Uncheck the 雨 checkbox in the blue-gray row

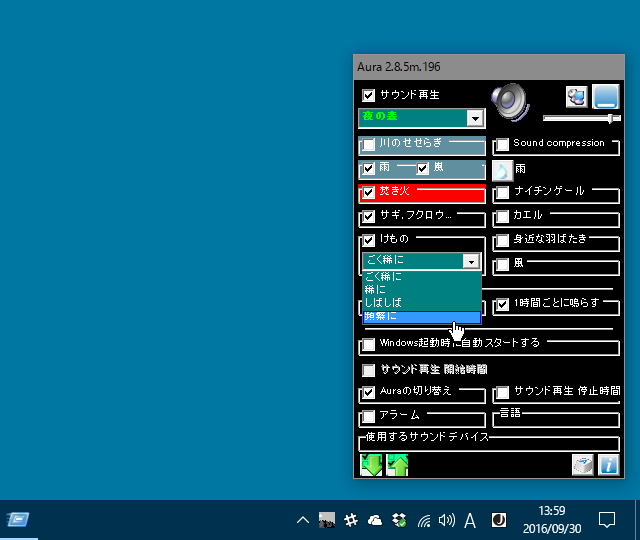coord(369,168)
